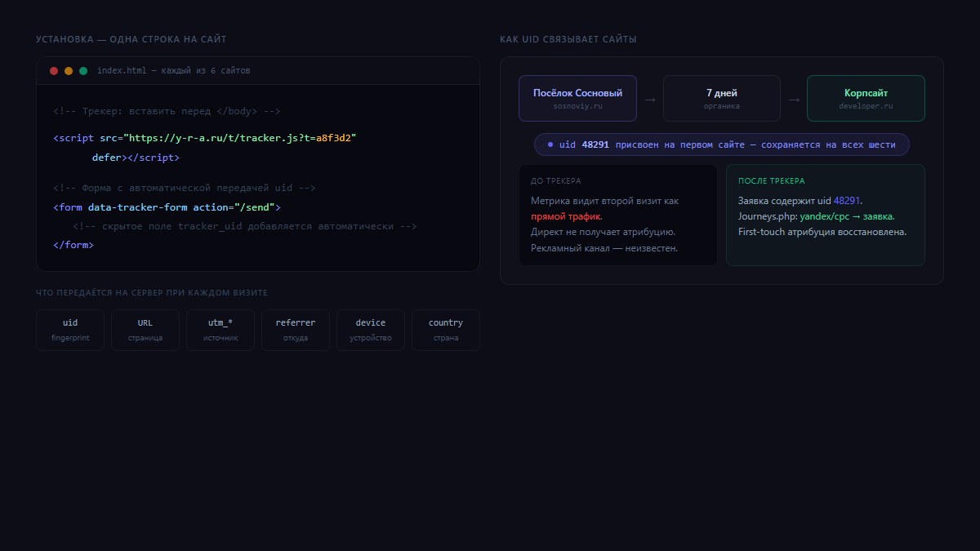Click the utm_* источник chip
This screenshot has width=980, height=551.
[220, 330]
